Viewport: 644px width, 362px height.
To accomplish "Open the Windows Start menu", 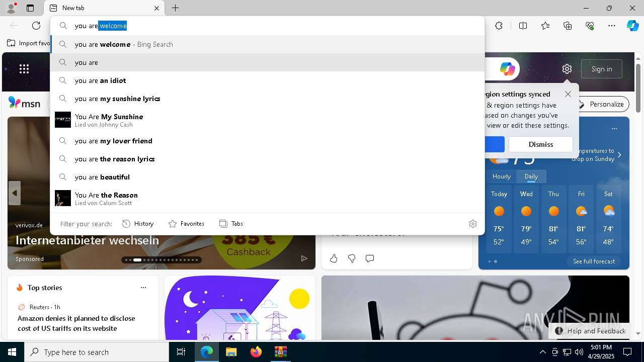I will click(x=12, y=352).
